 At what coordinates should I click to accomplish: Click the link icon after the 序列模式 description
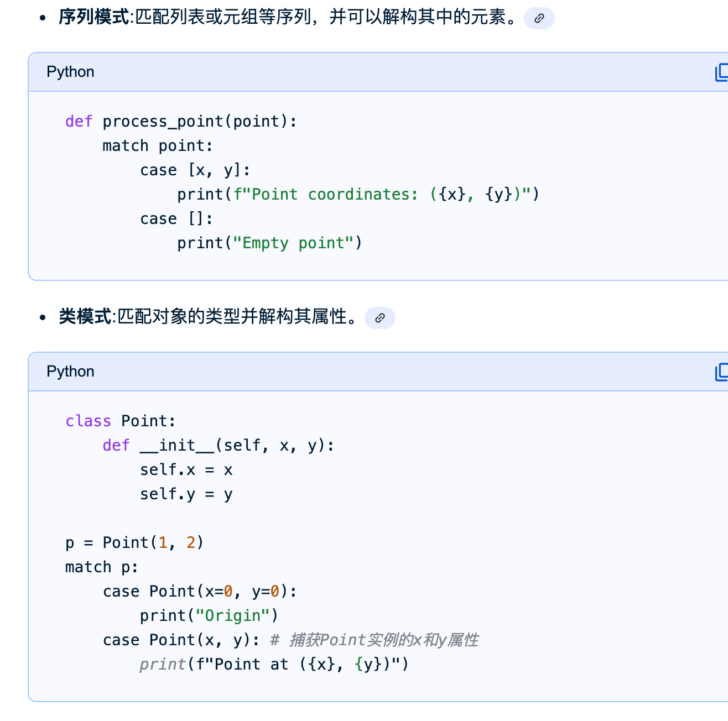(539, 18)
